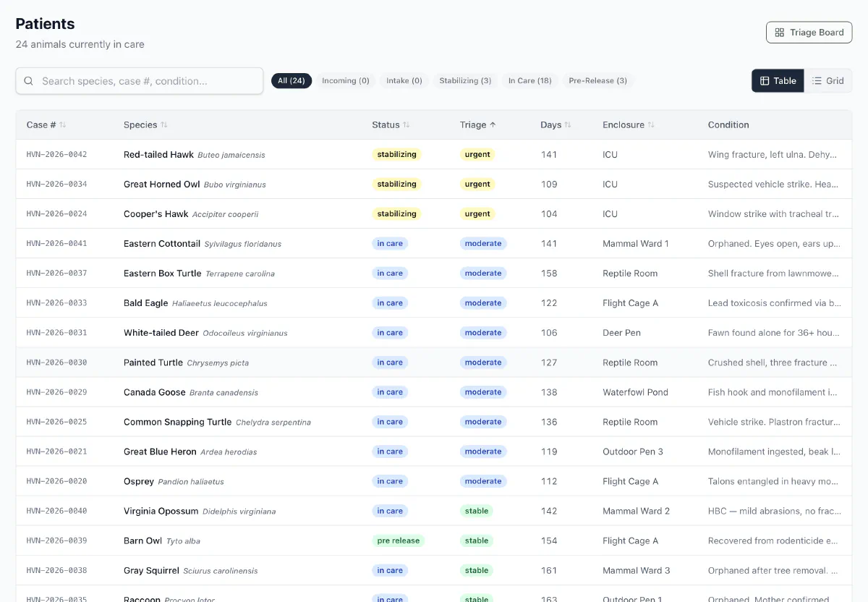Click the ascending arrow next to Triage header
The image size is (868, 602).
493,125
